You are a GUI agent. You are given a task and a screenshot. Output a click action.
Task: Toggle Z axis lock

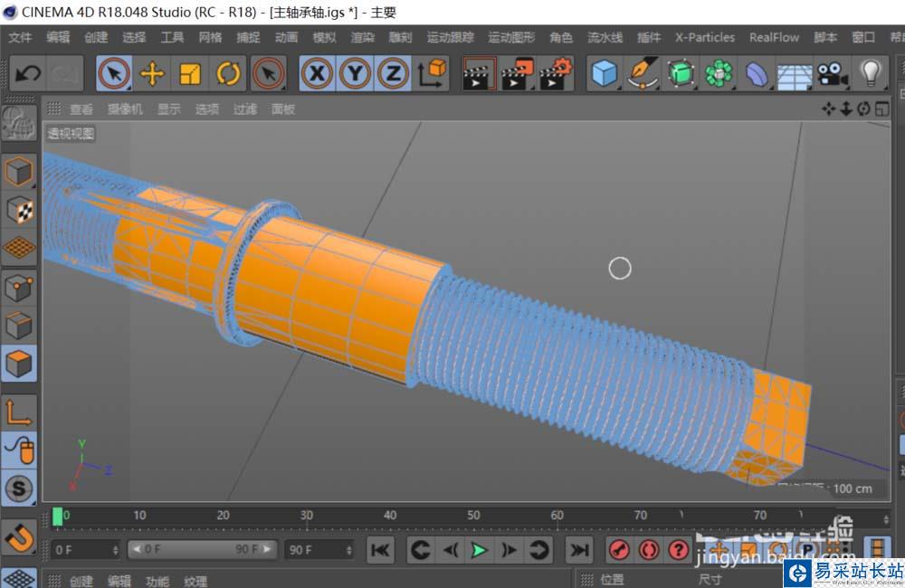coord(393,73)
